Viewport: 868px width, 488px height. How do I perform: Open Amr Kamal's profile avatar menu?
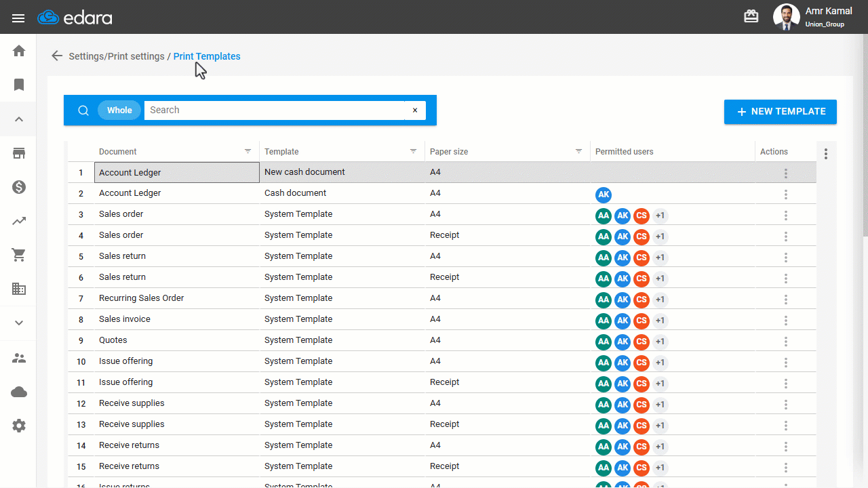(x=787, y=17)
